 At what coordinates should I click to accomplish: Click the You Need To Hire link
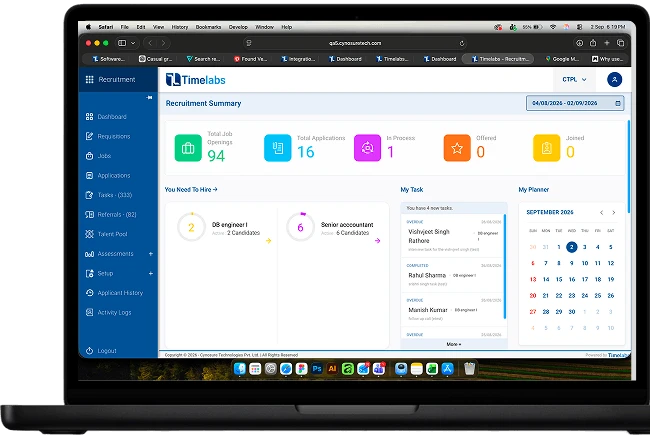point(191,190)
